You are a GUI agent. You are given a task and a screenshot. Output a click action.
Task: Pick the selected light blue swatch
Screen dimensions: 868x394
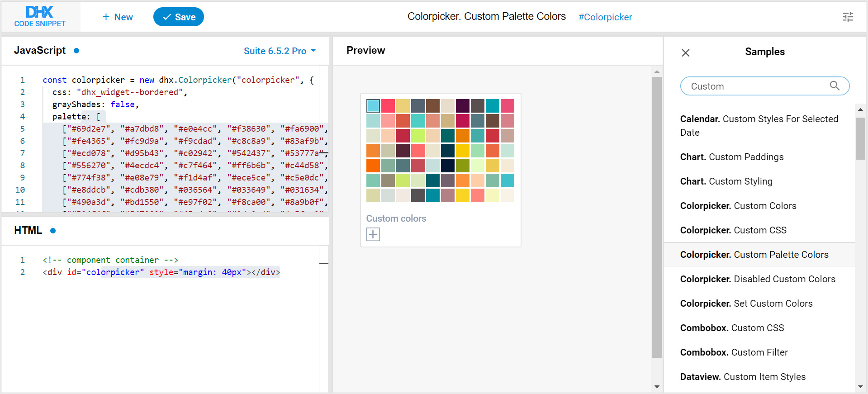373,106
